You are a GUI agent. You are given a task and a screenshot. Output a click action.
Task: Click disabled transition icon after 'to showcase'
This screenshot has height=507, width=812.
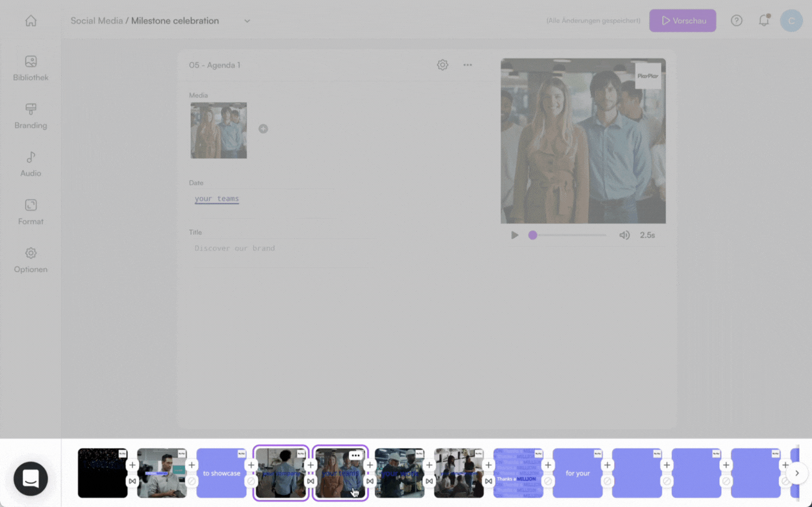[251, 481]
